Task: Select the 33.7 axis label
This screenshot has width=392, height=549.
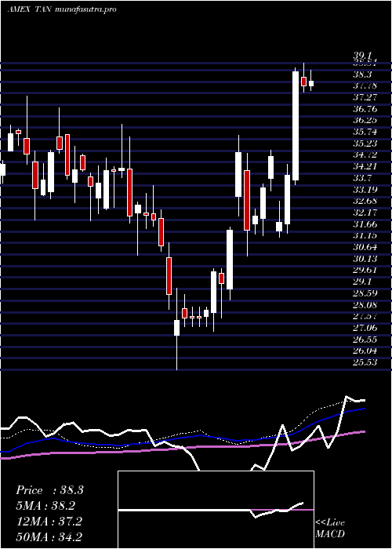Action: coord(363,178)
